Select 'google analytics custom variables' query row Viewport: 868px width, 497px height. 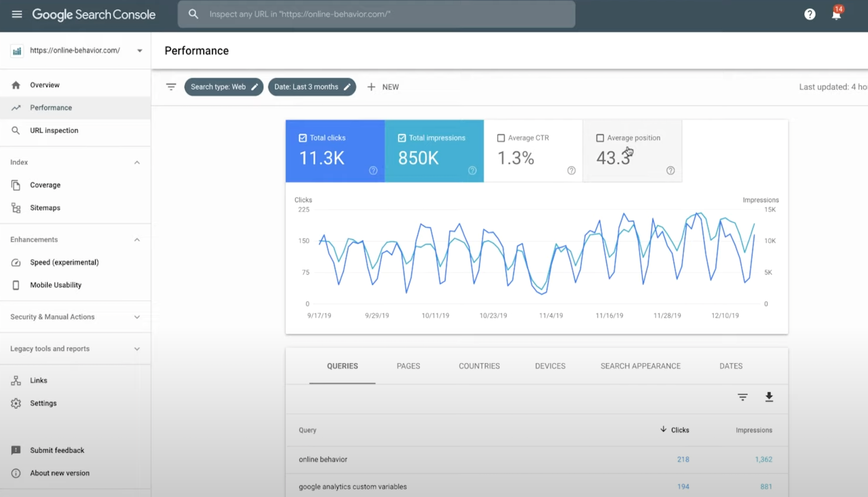[x=536, y=486]
